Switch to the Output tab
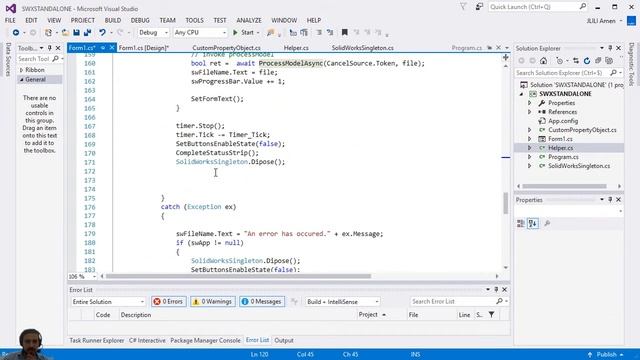 click(284, 340)
